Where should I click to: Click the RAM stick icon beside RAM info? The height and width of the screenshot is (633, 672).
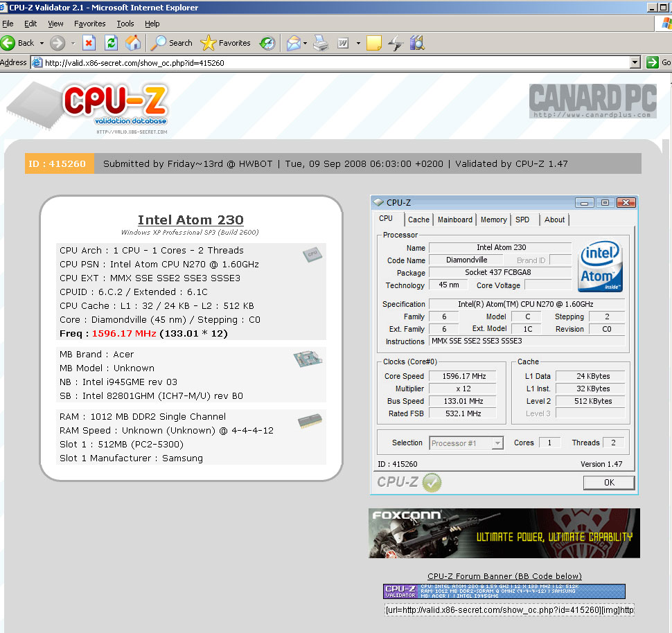pos(310,420)
